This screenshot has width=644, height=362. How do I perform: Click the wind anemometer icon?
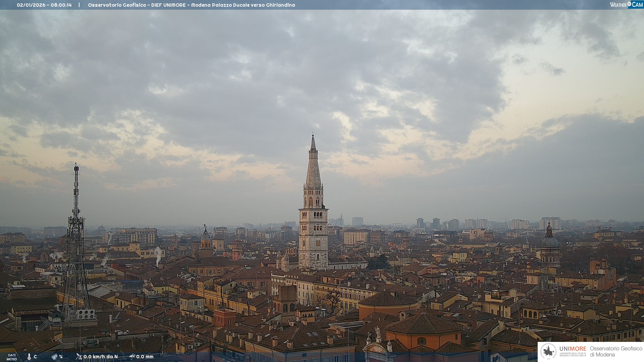[x=79, y=356]
